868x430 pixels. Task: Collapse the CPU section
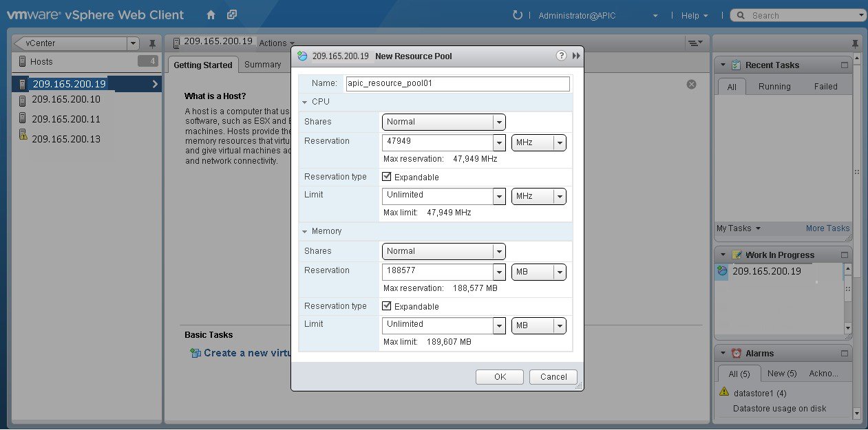click(305, 102)
